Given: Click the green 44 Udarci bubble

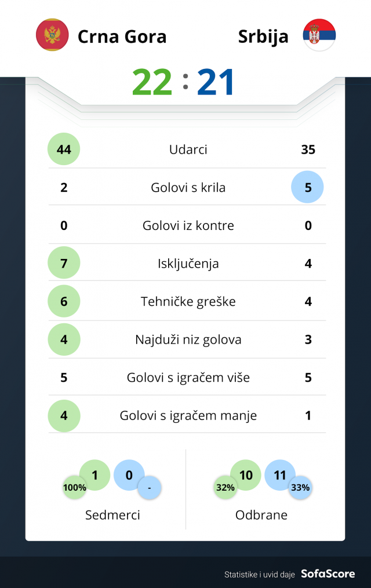Looking at the screenshot, I should click(64, 149).
